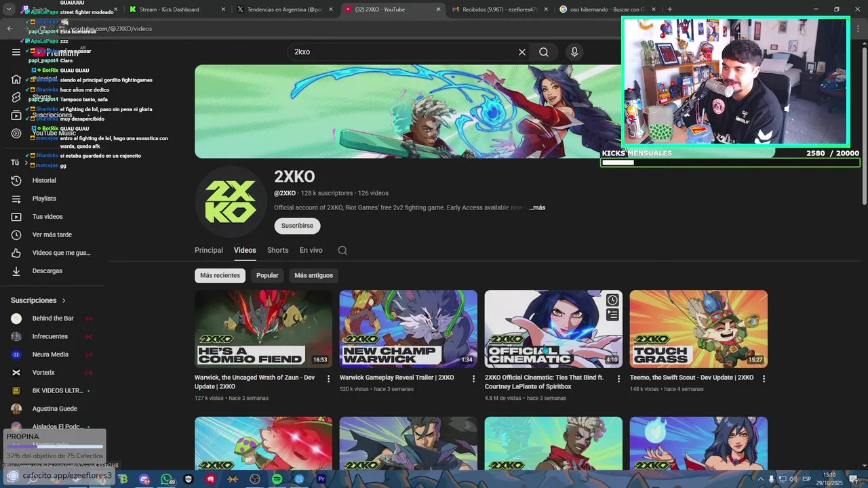Change ESP keyboard language in tray
The width and height of the screenshot is (868, 488).
point(806,479)
